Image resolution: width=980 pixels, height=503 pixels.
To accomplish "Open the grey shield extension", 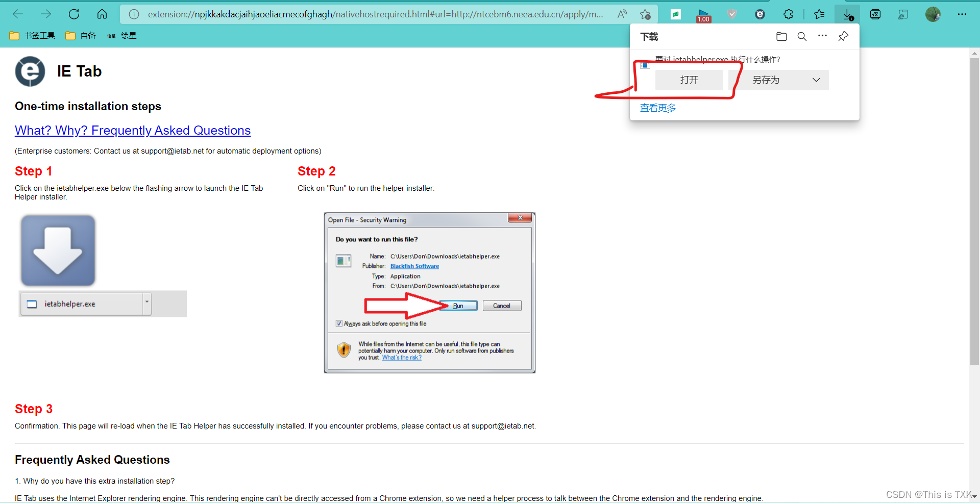I will pos(732,14).
